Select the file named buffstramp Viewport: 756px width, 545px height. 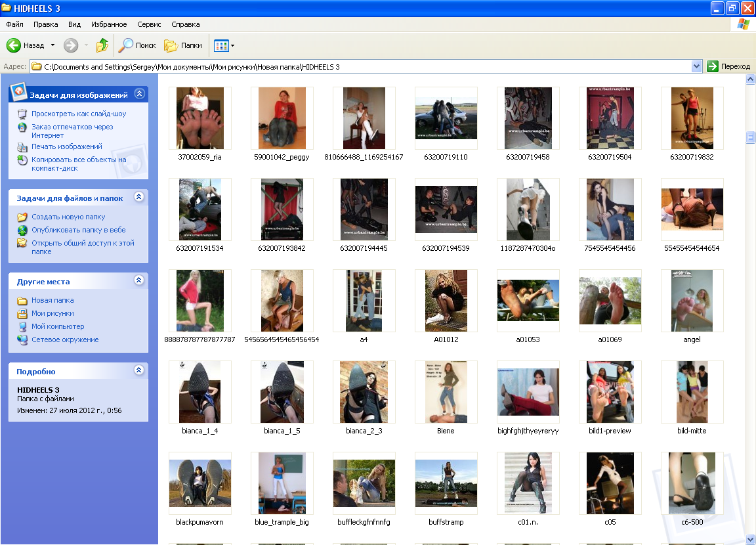point(446,489)
